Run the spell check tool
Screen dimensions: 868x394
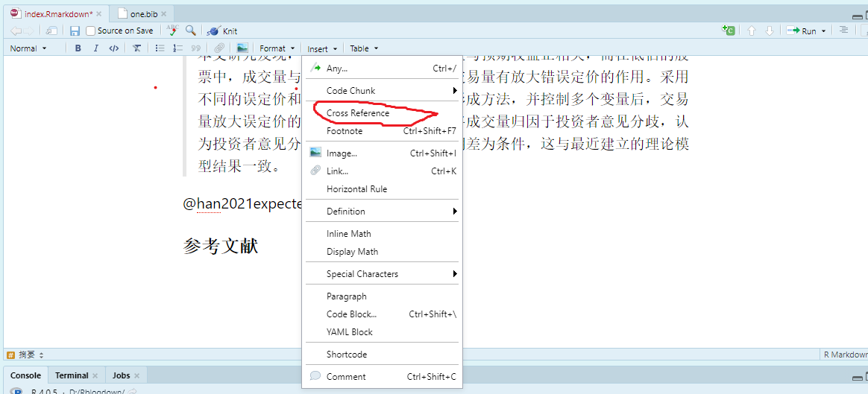tap(172, 31)
